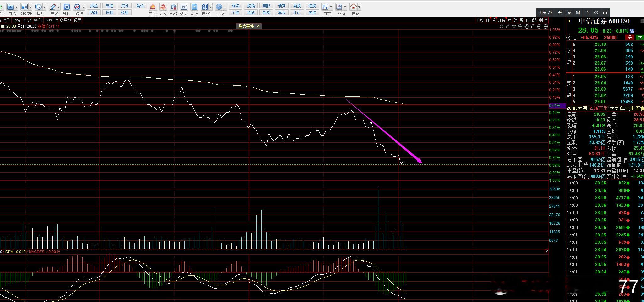Click the 周期 clock icon
Viewport: 644px width, 302px height.
click(x=39, y=7)
